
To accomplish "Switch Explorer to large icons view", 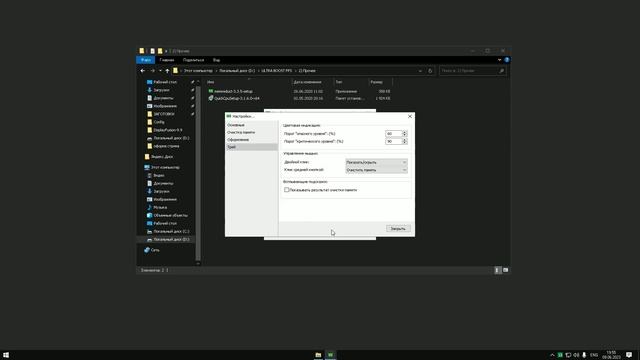I will pos(505,270).
